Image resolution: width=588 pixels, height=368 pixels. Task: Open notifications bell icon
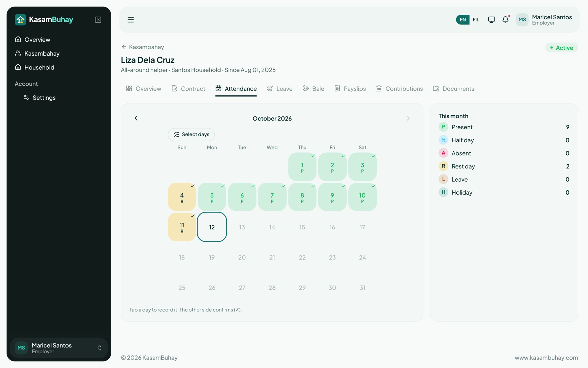point(505,20)
